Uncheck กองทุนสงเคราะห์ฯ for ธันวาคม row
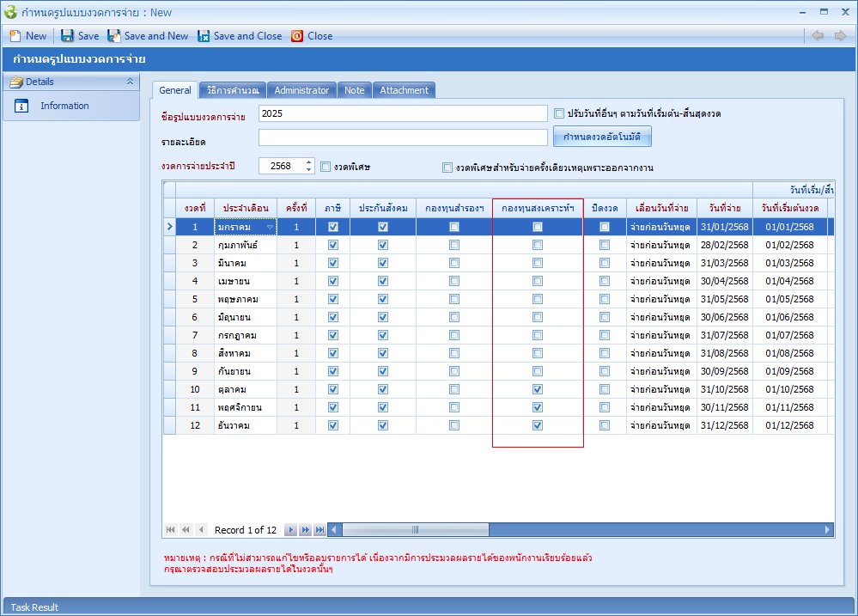This screenshot has height=616, width=858. point(538,425)
